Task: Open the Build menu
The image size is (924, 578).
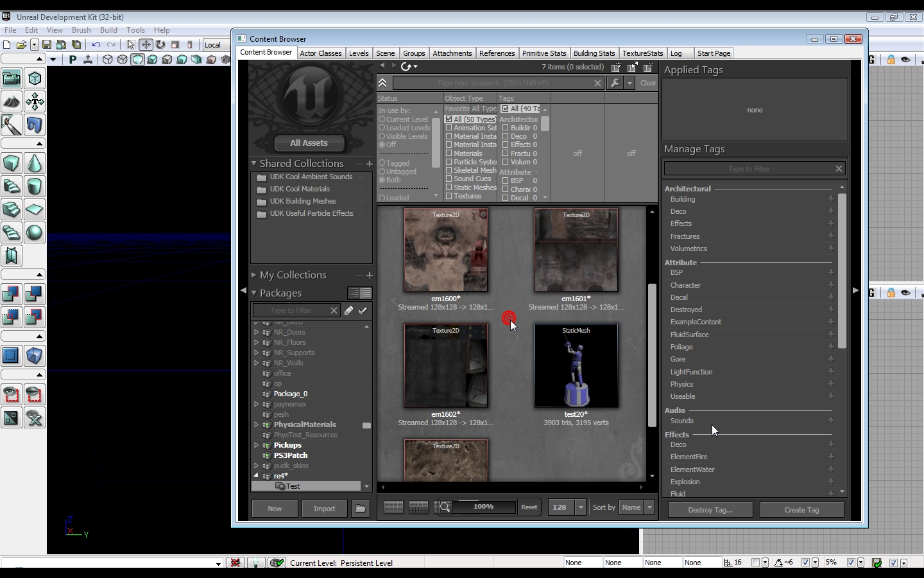Action: (108, 30)
